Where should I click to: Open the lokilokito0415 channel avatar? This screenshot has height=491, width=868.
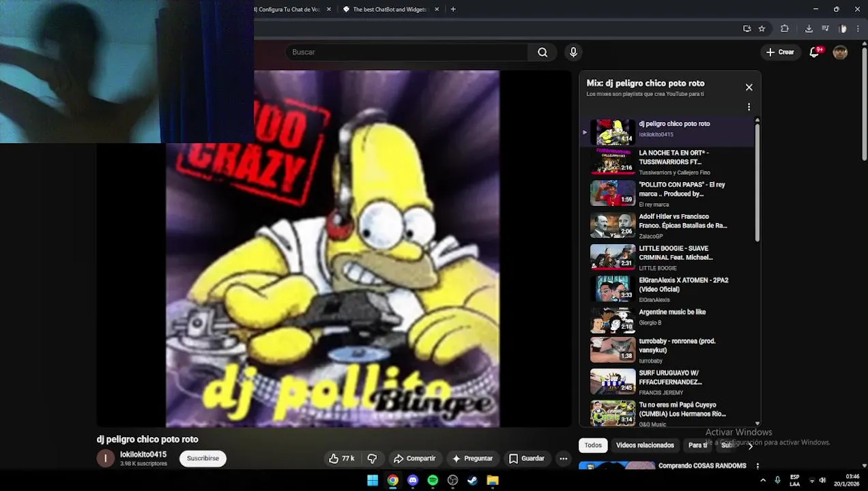click(x=105, y=458)
